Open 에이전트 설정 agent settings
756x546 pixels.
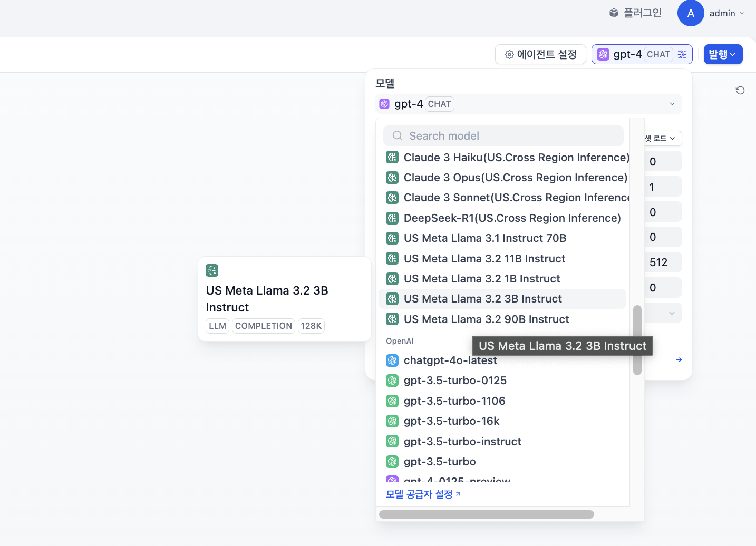tap(540, 54)
